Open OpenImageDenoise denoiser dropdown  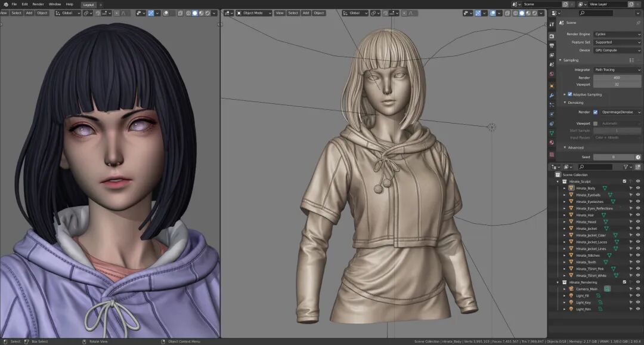pyautogui.click(x=621, y=112)
